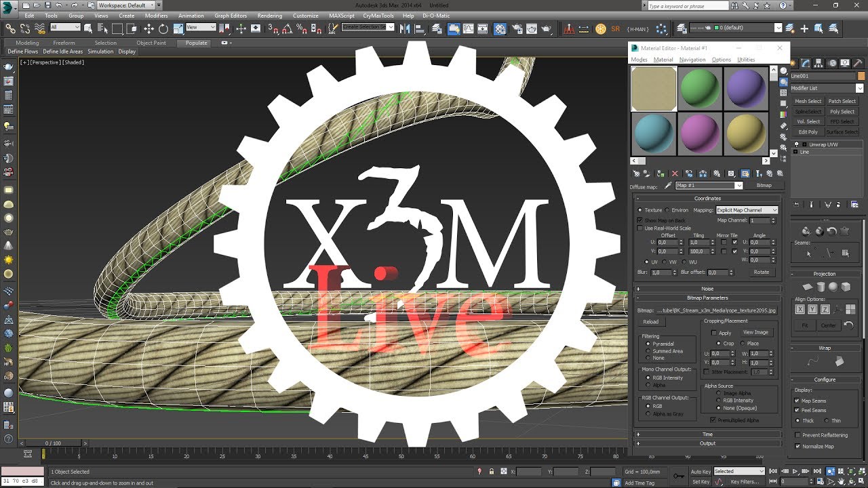Click the Mirror tool icon
The height and width of the screenshot is (488, 868).
coord(405,28)
